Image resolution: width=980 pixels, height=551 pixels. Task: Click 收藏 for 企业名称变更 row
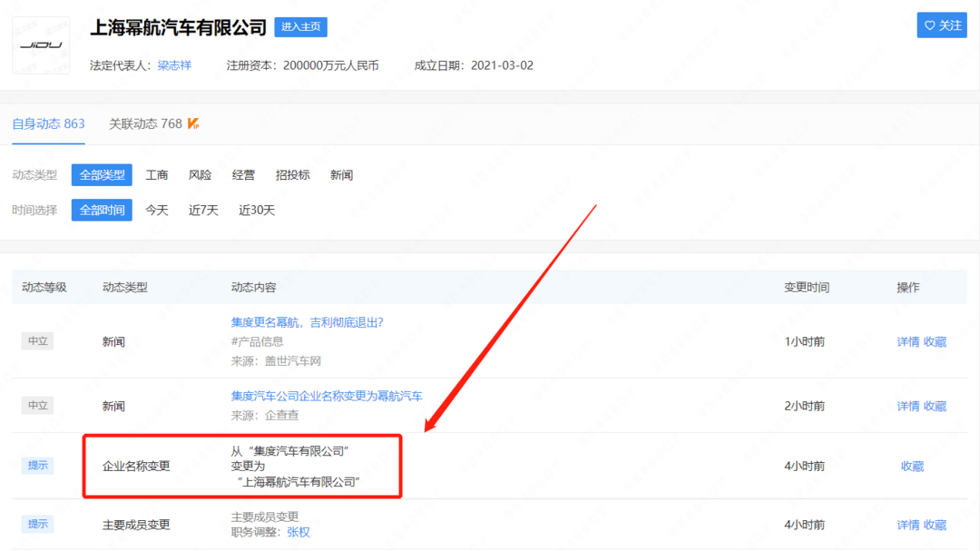[x=913, y=466]
